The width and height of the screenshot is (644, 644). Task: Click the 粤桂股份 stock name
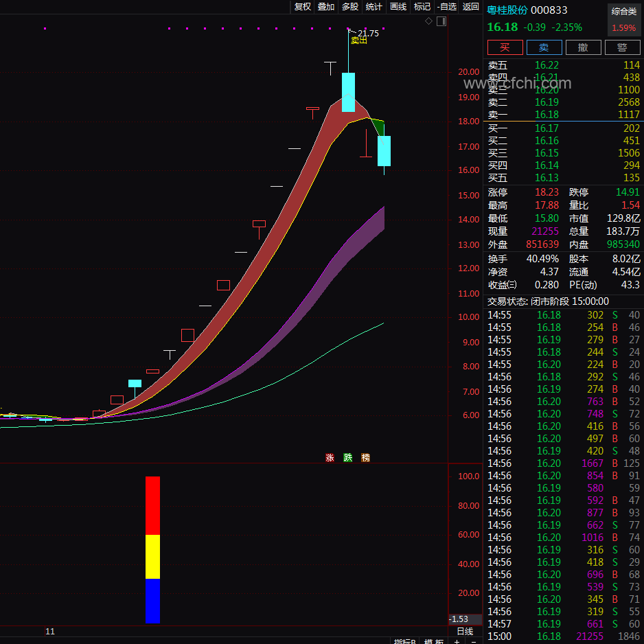(507, 10)
